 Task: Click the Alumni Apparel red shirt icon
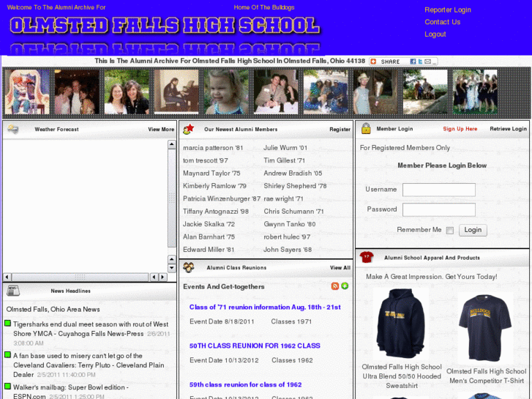[x=367, y=257]
